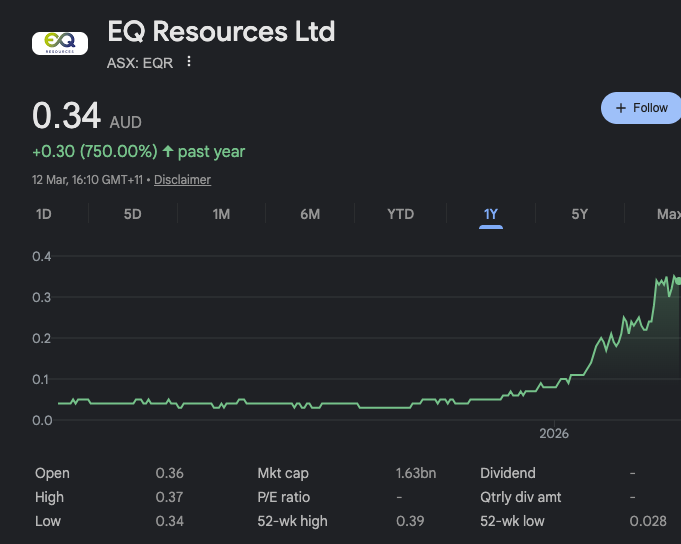The height and width of the screenshot is (544, 681).
Task: Click the 52-wk low value 0.028
Action: (x=648, y=521)
